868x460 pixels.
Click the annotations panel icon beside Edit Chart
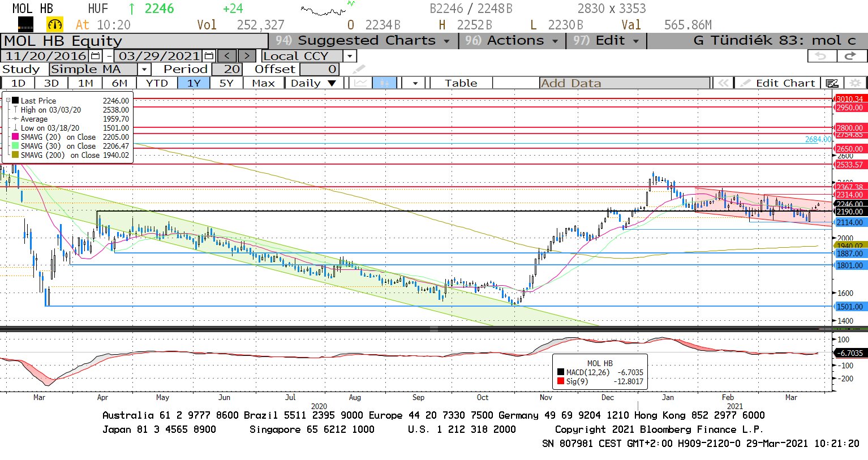(832, 83)
